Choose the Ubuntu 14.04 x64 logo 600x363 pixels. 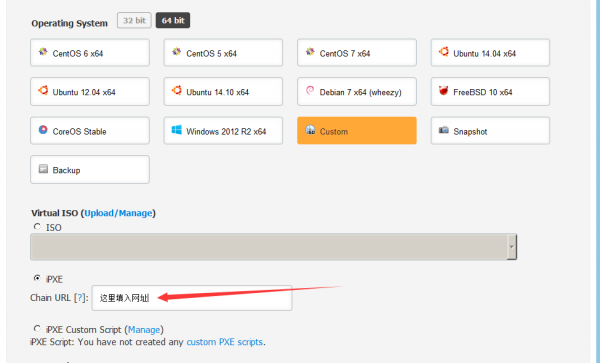[444, 52]
